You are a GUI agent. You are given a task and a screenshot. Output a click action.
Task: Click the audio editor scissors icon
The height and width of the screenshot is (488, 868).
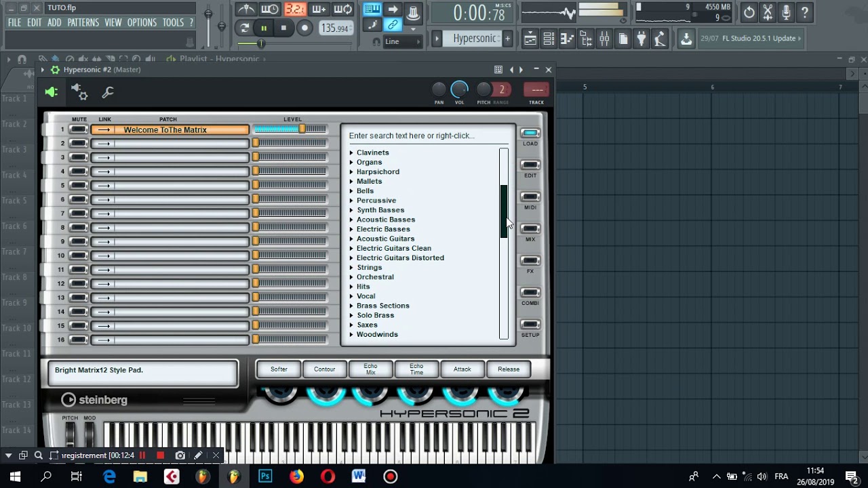tap(768, 12)
